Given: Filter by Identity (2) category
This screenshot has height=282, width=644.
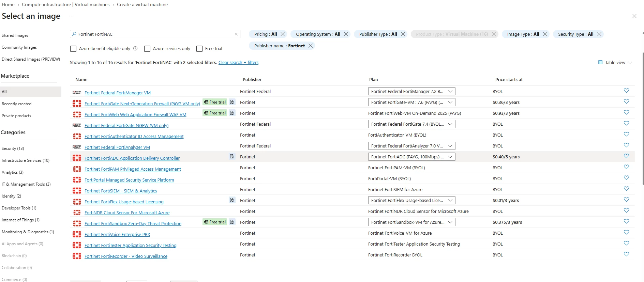Looking at the screenshot, I should coord(11,196).
